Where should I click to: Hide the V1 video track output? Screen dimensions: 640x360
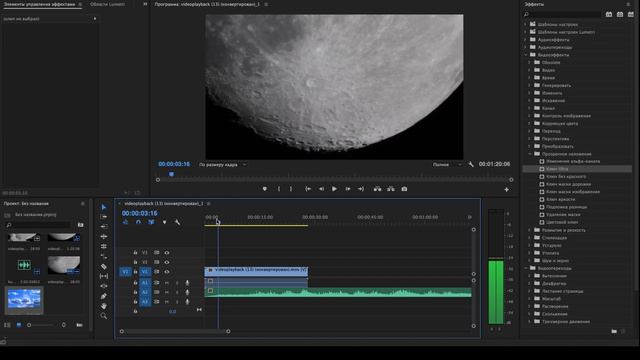pyautogui.click(x=167, y=272)
